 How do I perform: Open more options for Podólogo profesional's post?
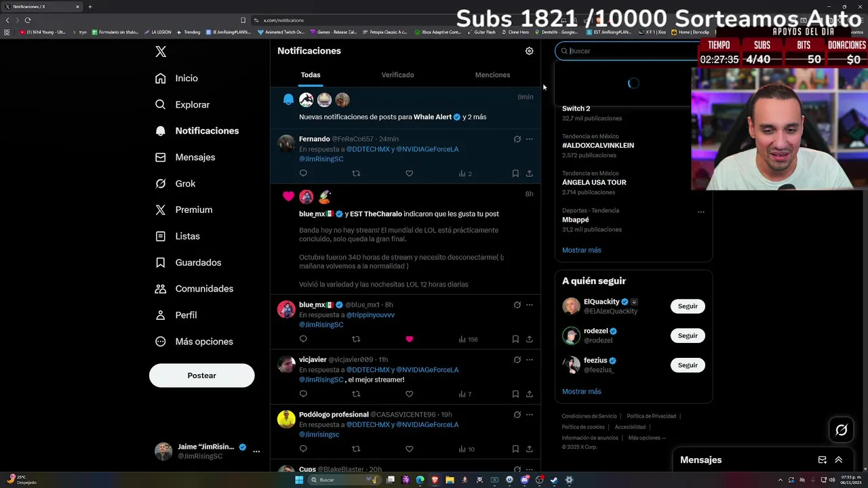[x=529, y=415]
